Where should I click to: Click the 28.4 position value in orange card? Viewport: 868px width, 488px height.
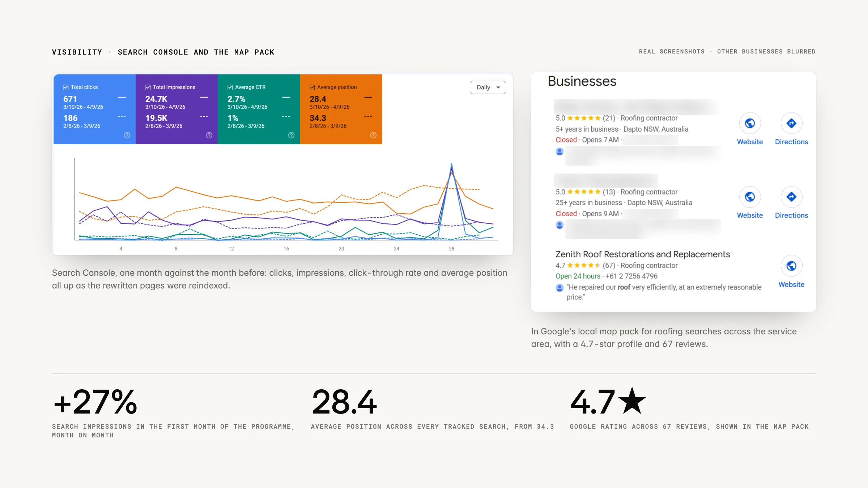[318, 99]
